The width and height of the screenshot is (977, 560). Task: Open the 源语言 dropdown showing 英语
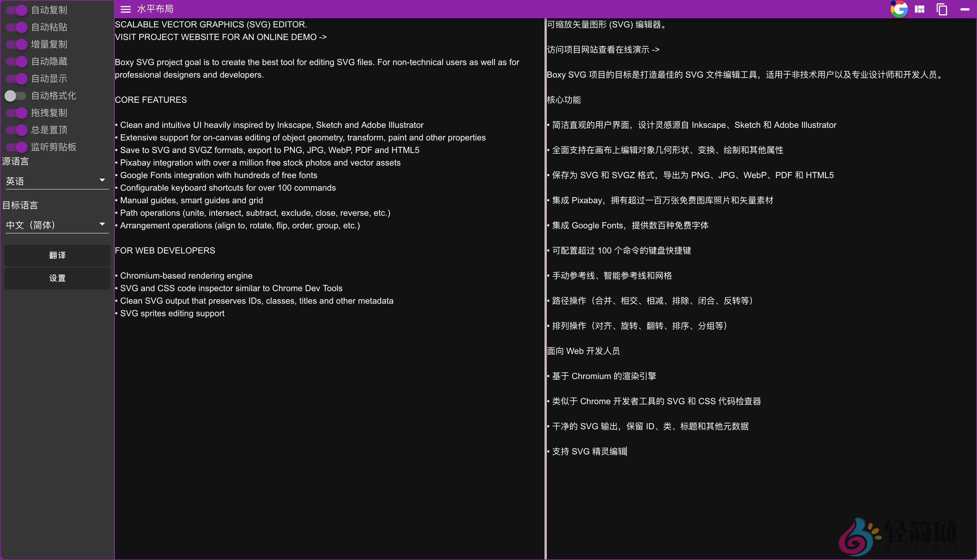(57, 181)
